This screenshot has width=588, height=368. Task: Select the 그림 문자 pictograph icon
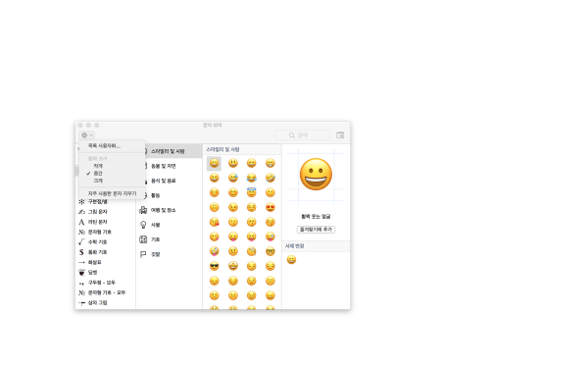(81, 212)
